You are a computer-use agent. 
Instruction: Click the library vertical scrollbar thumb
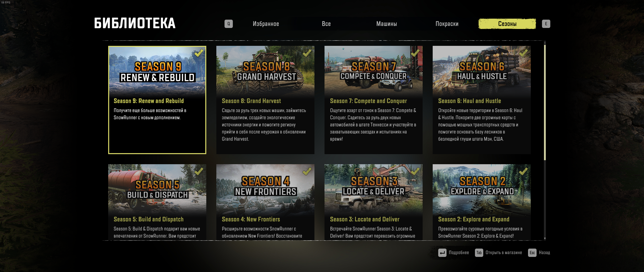click(x=545, y=103)
